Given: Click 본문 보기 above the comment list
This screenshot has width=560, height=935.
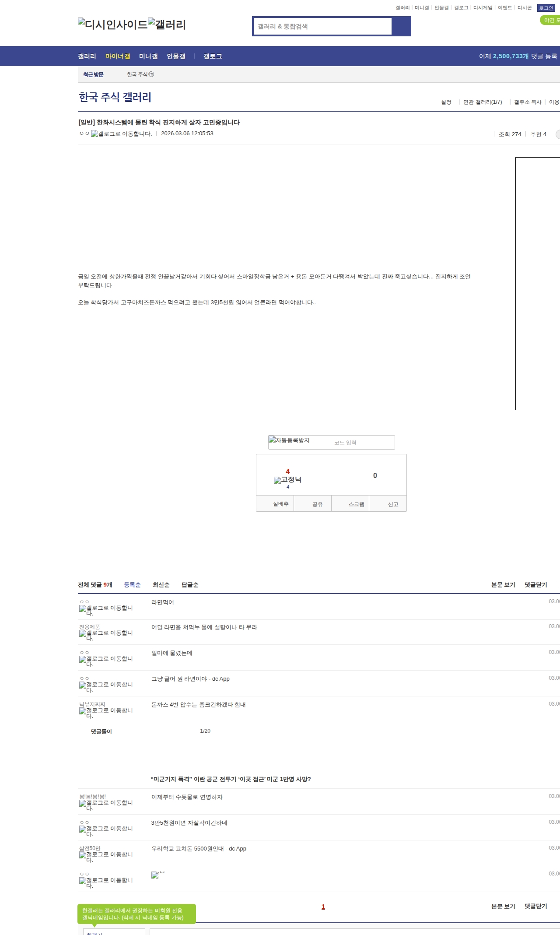Looking at the screenshot, I should [503, 585].
